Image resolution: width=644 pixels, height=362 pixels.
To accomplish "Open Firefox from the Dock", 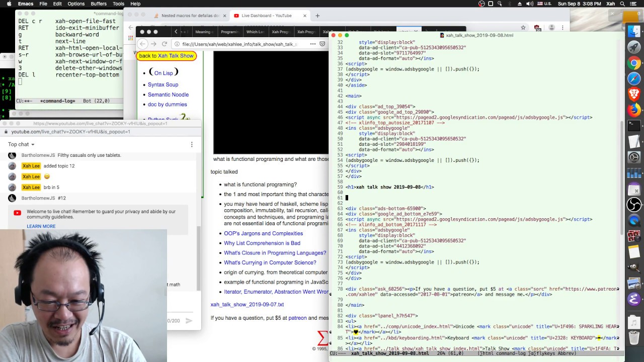I will [634, 110].
